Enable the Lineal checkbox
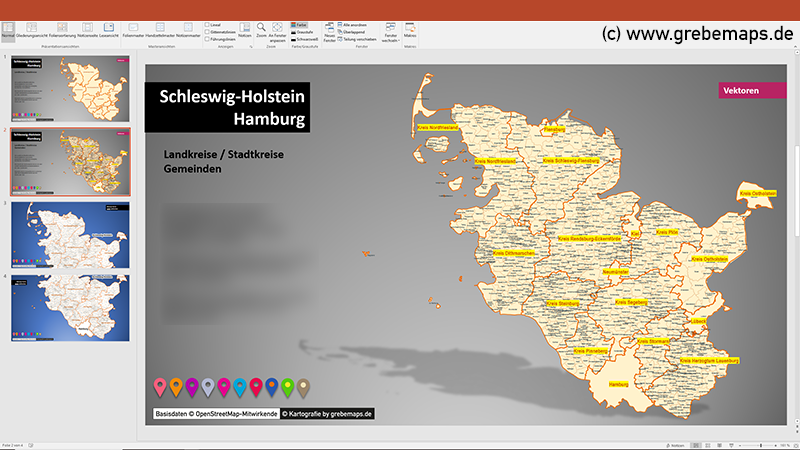800x450 pixels. [207, 24]
